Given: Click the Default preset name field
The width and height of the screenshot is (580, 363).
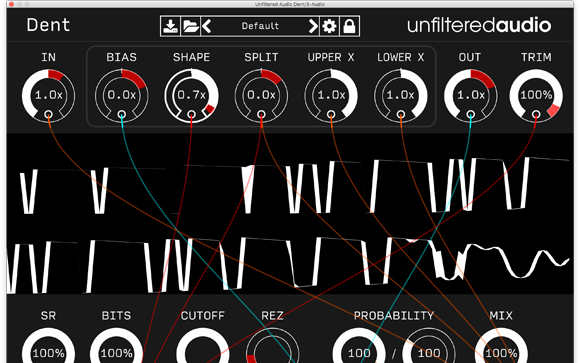Looking at the screenshot, I should point(260,26).
